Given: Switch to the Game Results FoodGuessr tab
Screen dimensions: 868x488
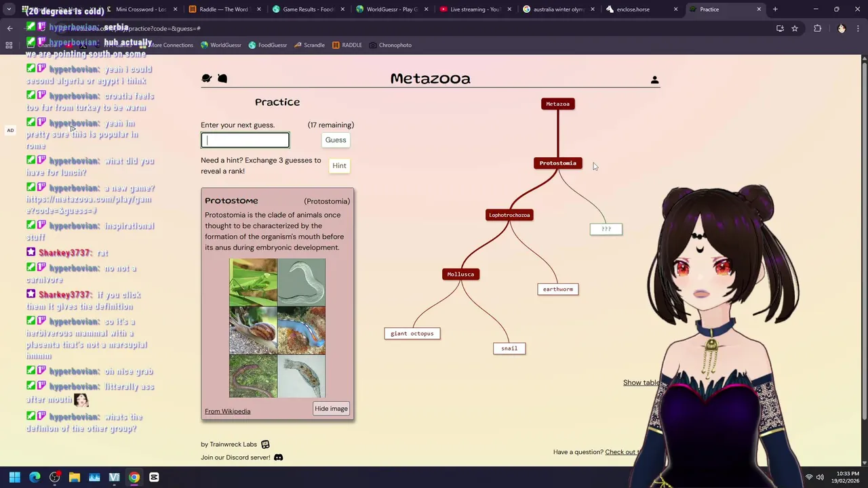Looking at the screenshot, I should click(307, 9).
